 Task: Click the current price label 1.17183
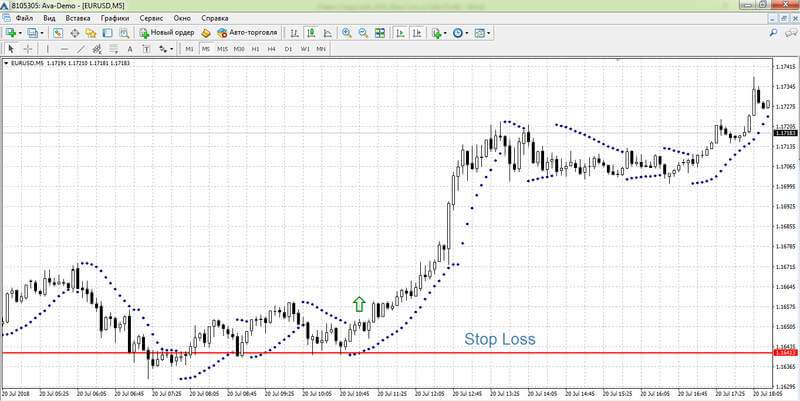point(785,133)
